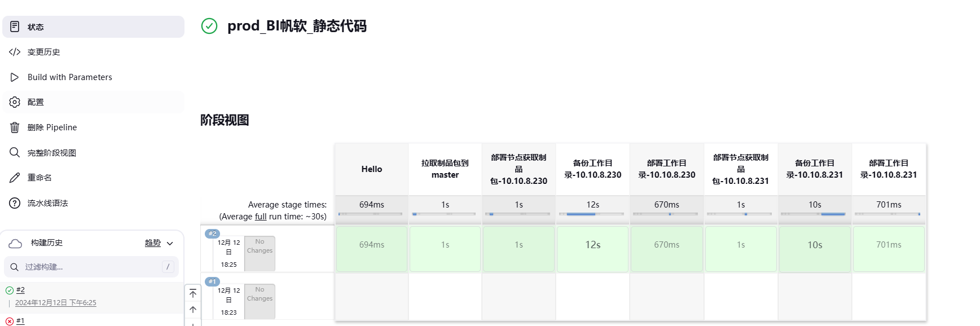Click the 701ms cell in build #2
Viewport: 980px width, 326px height.
889,249
